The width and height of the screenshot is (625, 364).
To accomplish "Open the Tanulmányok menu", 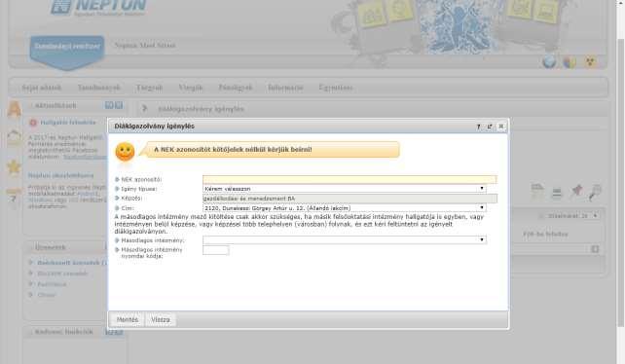I will click(98, 88).
